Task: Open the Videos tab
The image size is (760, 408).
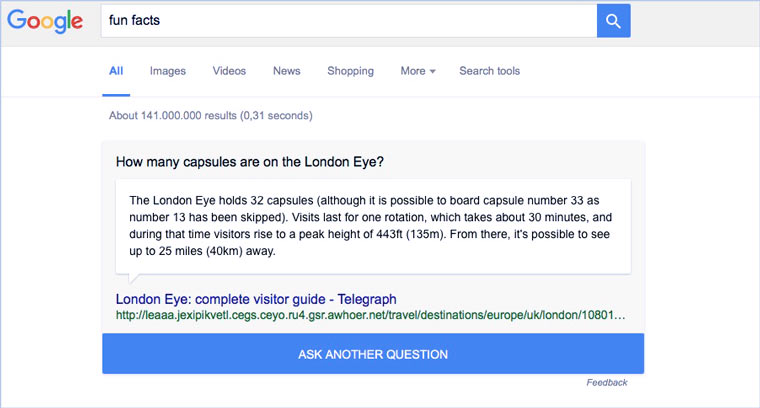Action: [229, 71]
